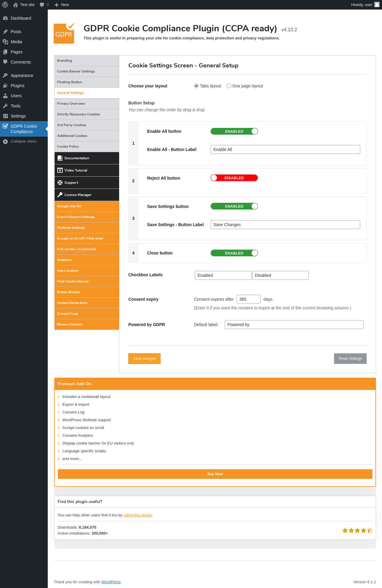Click the Analytics premium tab

(87, 260)
